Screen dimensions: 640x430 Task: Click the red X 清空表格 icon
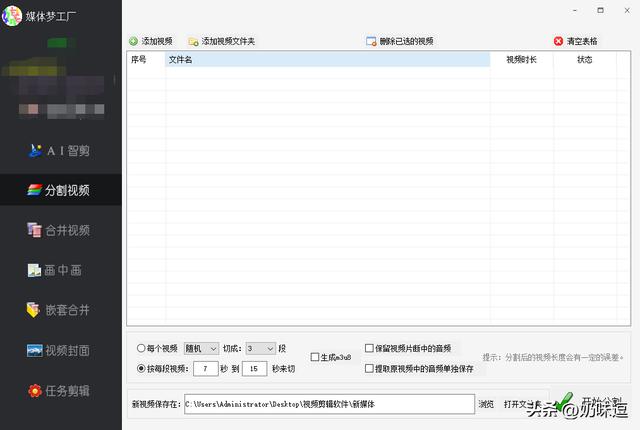[558, 41]
